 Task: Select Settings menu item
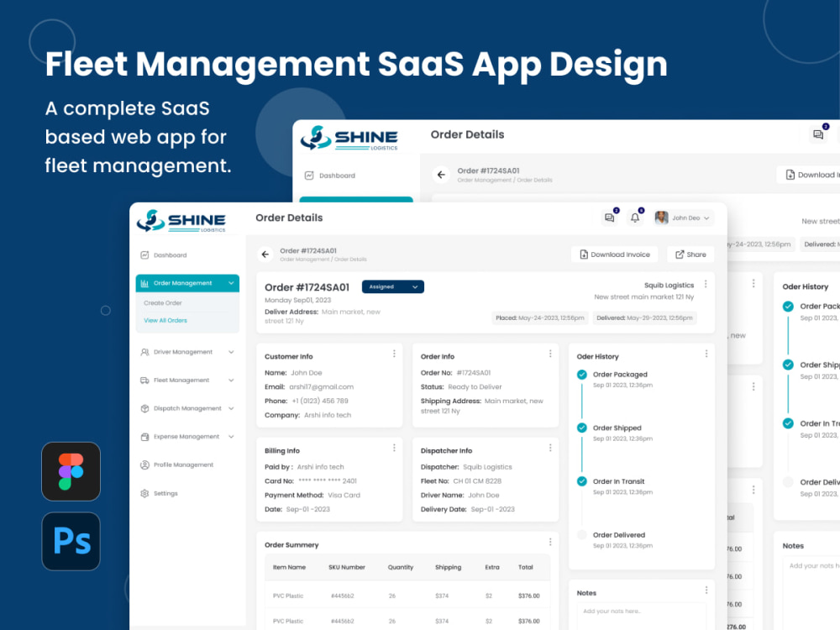click(165, 493)
